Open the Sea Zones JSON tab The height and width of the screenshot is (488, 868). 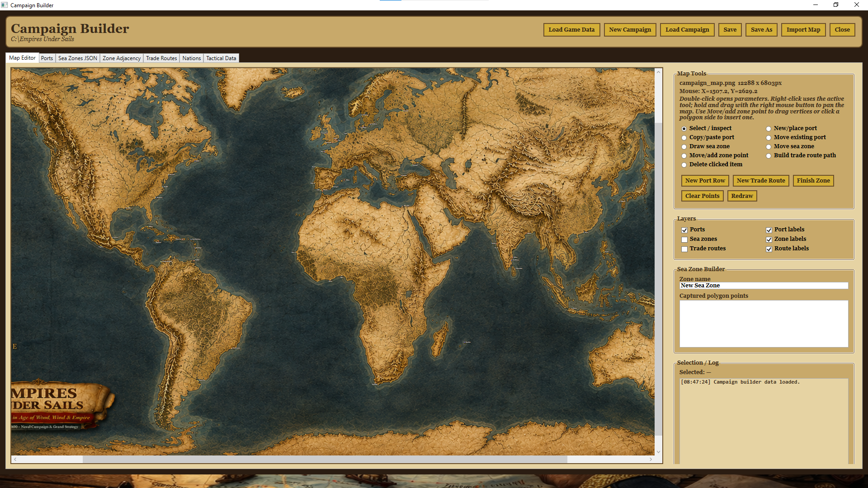pos(78,58)
